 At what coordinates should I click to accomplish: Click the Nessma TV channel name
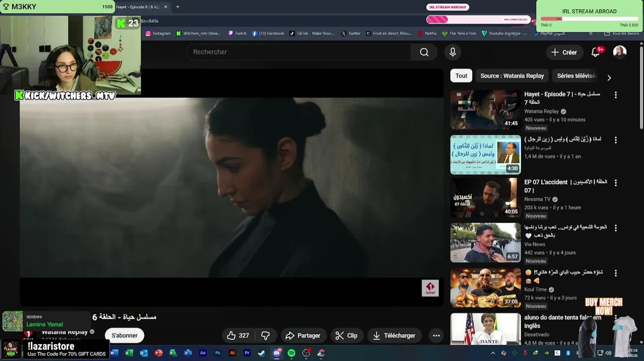(x=538, y=199)
